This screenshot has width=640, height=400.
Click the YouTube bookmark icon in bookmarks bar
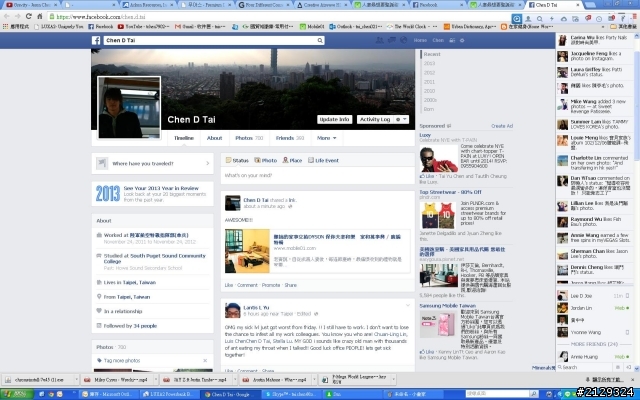coord(120,27)
